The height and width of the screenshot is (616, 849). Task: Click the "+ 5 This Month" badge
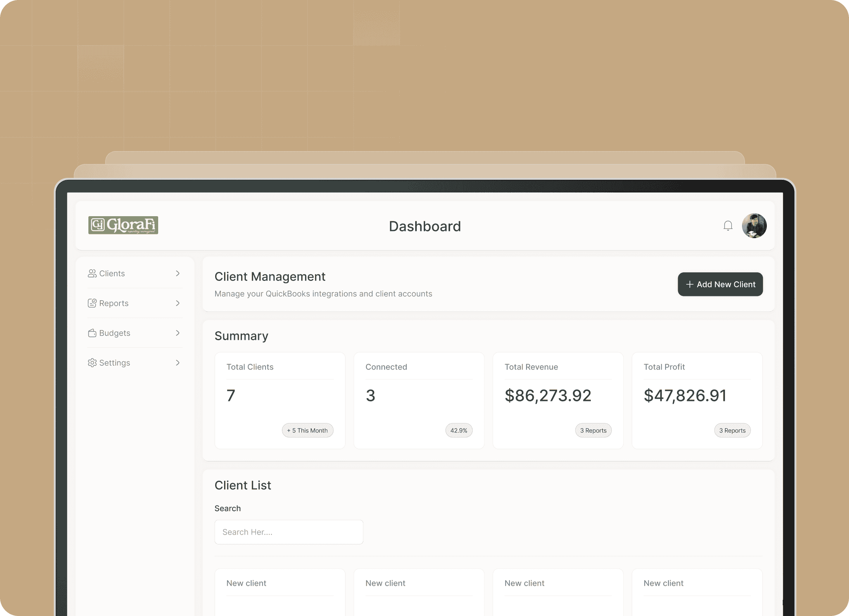[307, 430]
